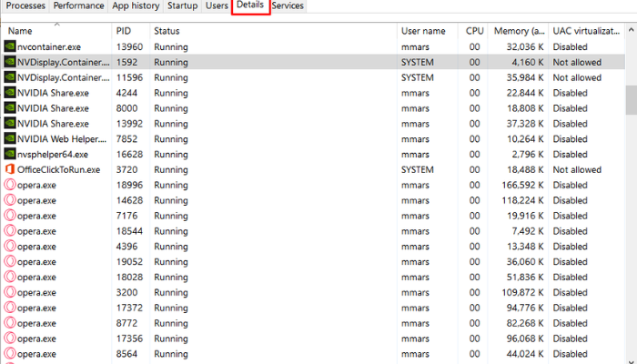637x364 pixels.
Task: Click the NVIDIA Web Helper icon
Action: click(x=10, y=139)
